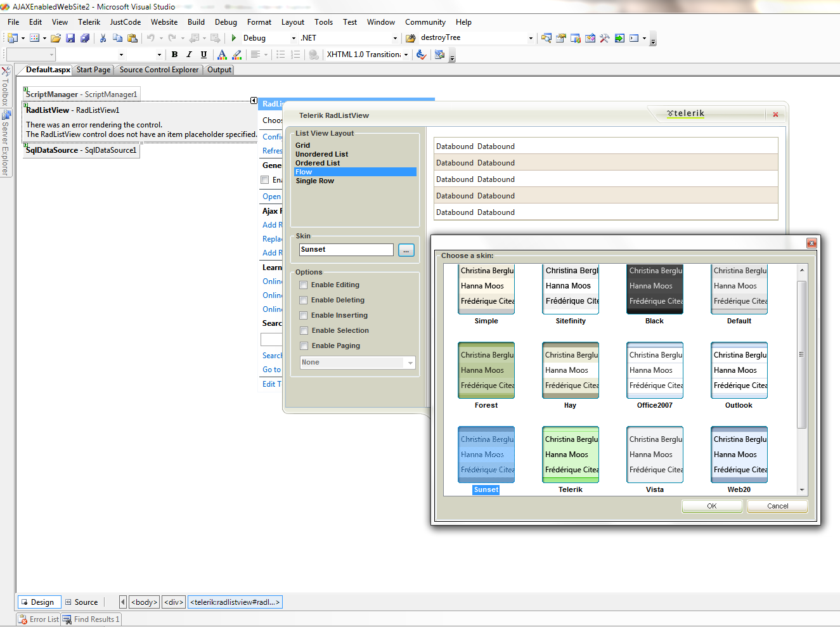Viewport: 840px width, 627px height.
Task: Click the Underline formatting icon
Action: click(204, 55)
